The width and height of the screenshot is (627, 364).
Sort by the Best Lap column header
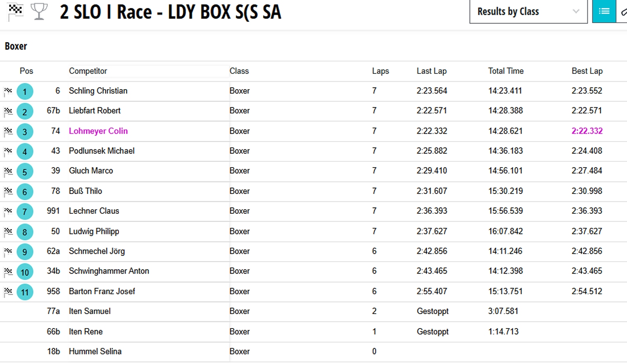click(x=587, y=71)
